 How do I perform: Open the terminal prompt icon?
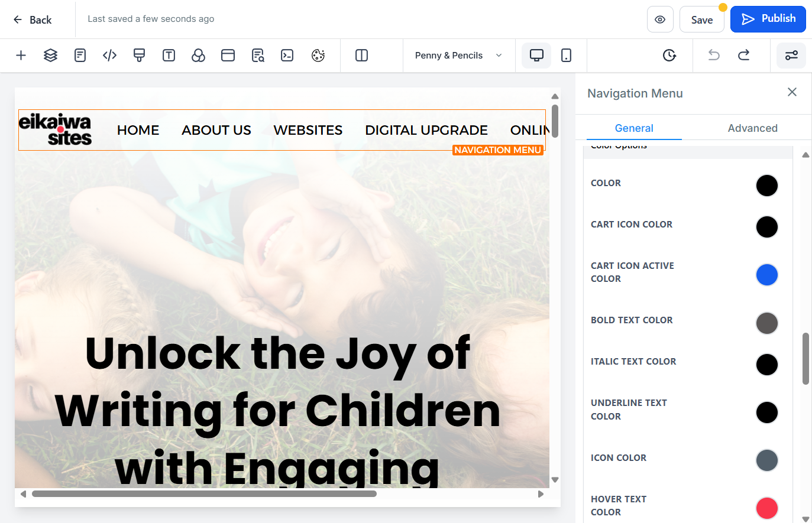coord(287,56)
